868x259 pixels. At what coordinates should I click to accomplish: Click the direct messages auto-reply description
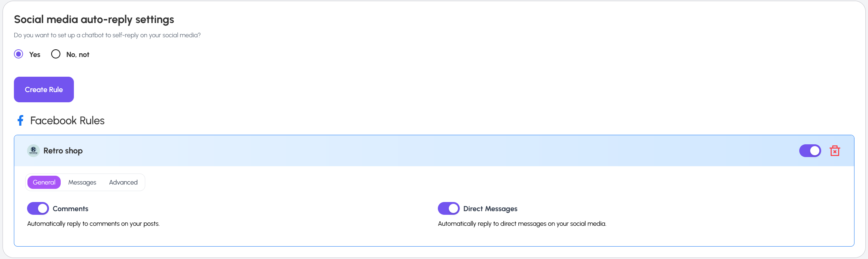click(x=522, y=224)
